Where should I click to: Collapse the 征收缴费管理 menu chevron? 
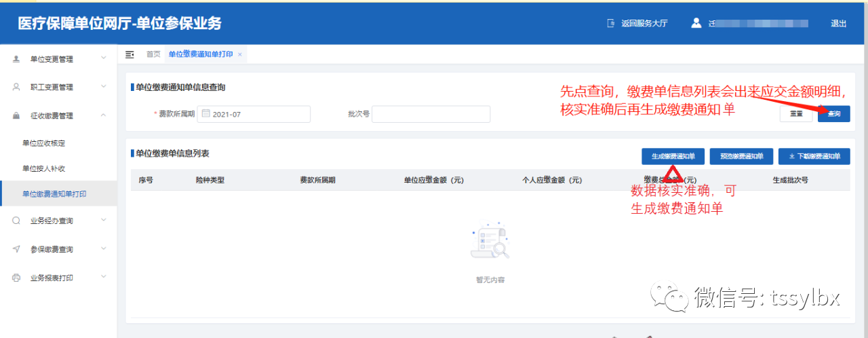pyautogui.click(x=104, y=115)
